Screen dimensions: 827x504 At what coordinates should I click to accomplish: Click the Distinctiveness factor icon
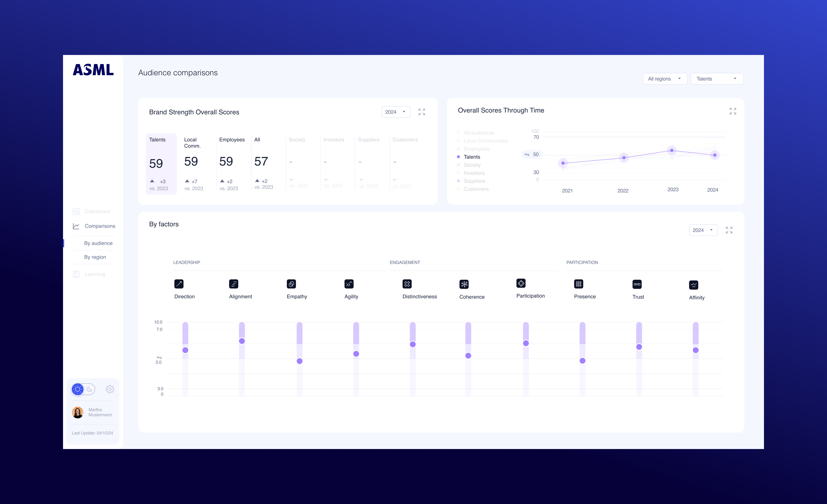(x=407, y=284)
